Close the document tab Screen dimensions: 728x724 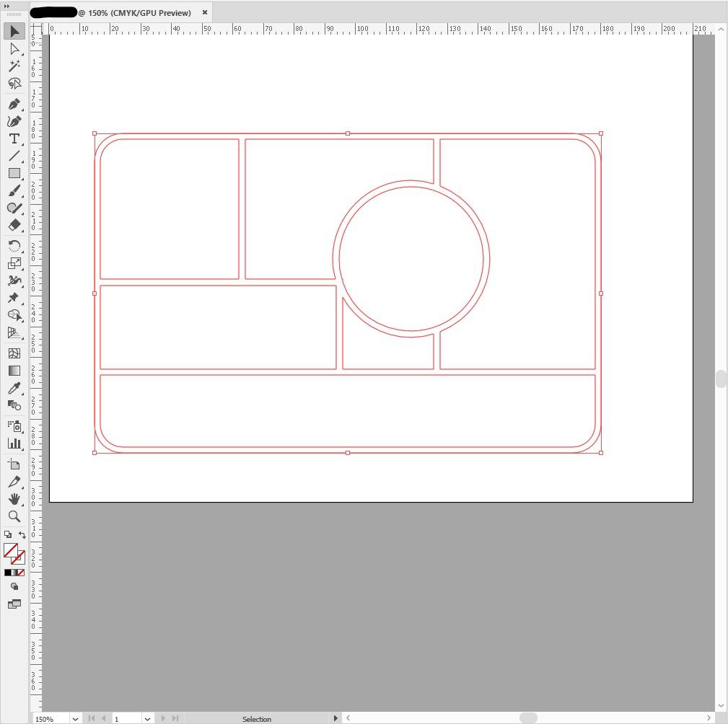click(205, 12)
